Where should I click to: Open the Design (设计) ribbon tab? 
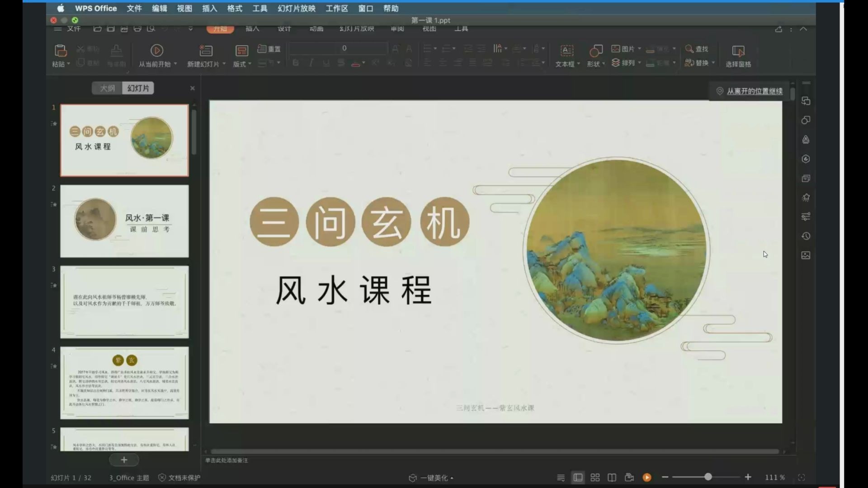(x=284, y=28)
